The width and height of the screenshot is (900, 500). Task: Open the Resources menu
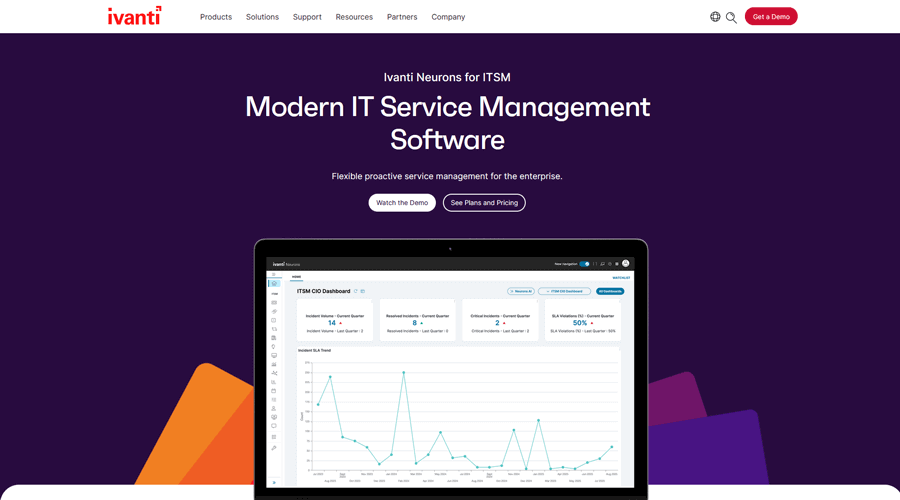[x=354, y=17]
